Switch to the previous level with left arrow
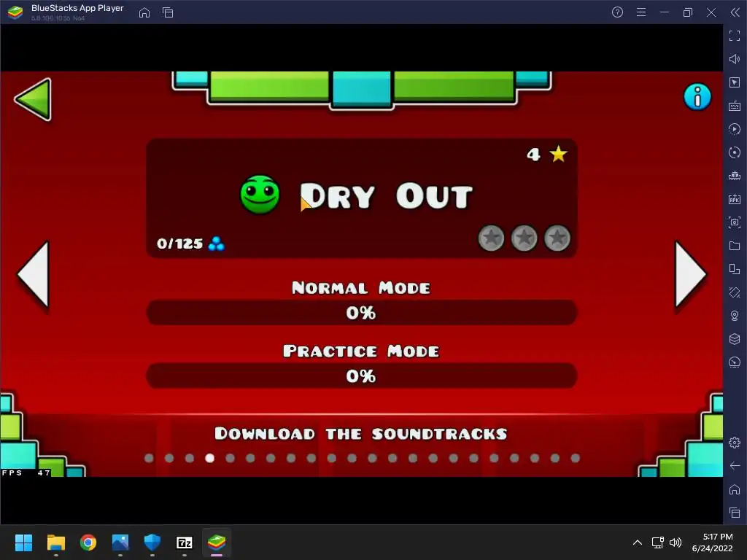747x560 pixels. [x=34, y=274]
